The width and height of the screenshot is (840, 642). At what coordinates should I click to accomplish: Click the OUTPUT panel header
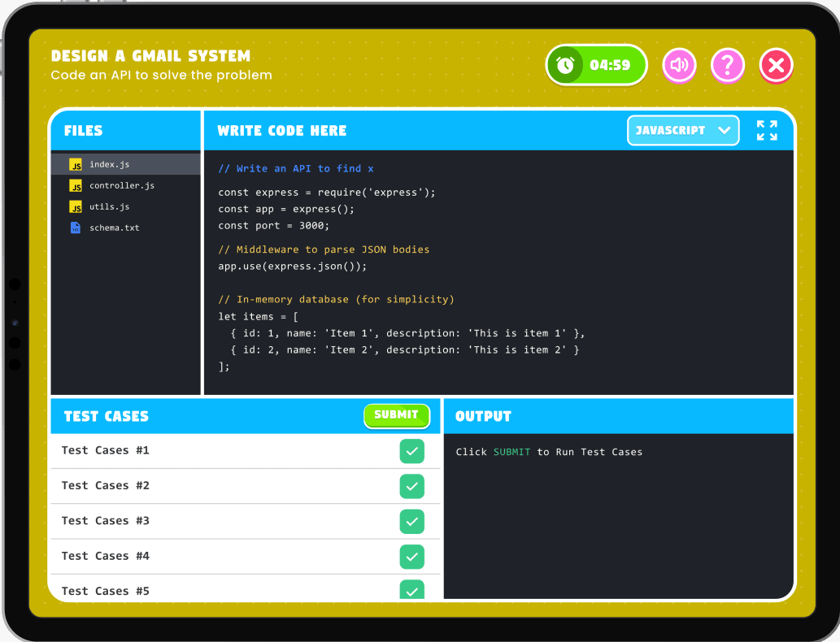483,416
